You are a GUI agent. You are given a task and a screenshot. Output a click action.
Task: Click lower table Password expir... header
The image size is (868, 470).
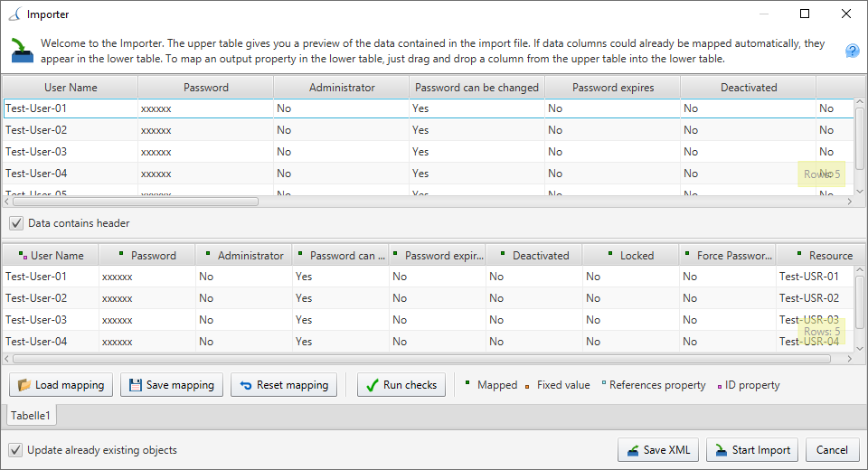(438, 255)
